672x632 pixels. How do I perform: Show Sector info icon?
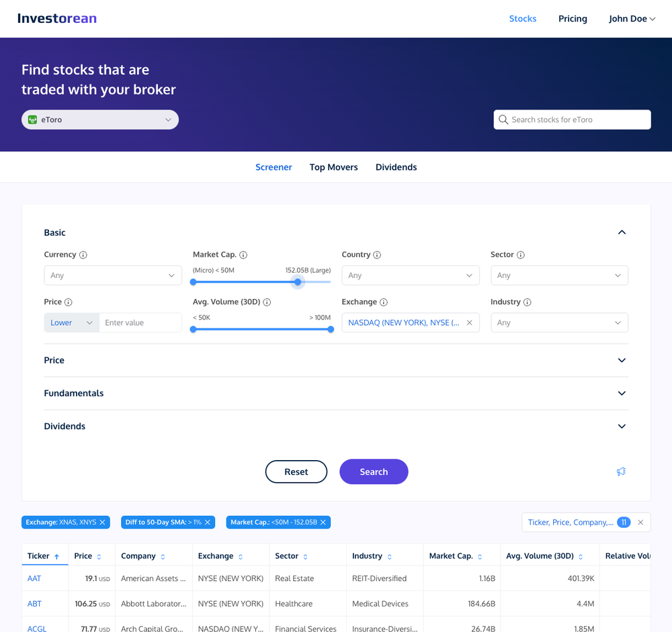pyautogui.click(x=520, y=255)
